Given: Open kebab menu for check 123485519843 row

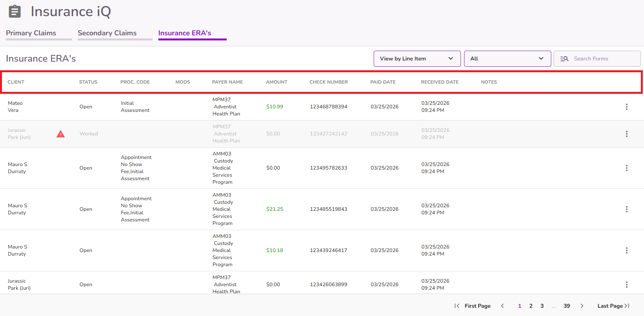Looking at the screenshot, I should click(x=626, y=209).
